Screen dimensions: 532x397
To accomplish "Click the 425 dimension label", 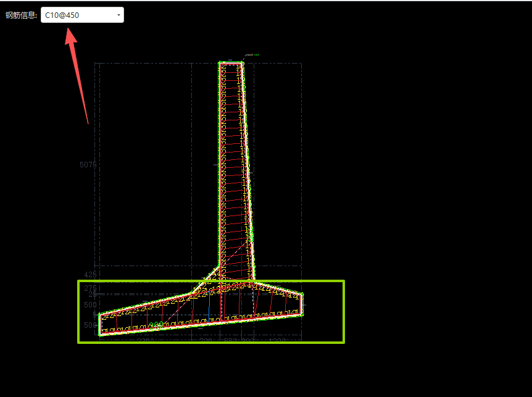I will tap(90, 274).
